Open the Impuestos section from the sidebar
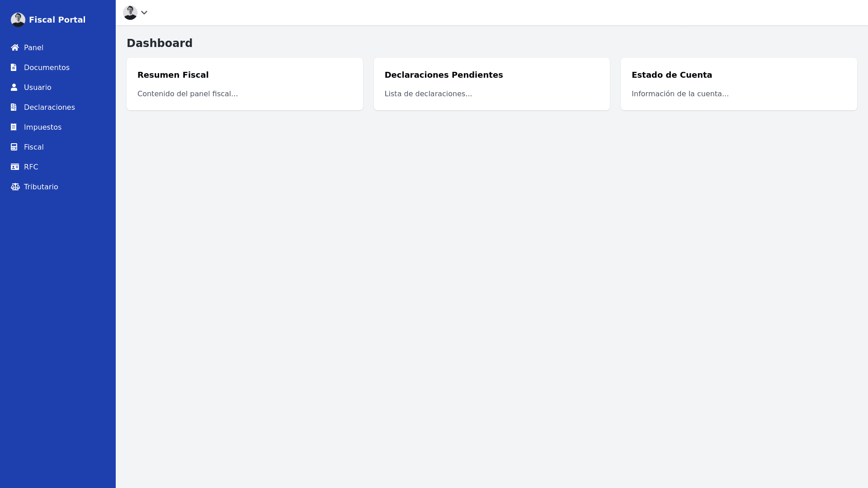The image size is (868, 488). [x=43, y=127]
